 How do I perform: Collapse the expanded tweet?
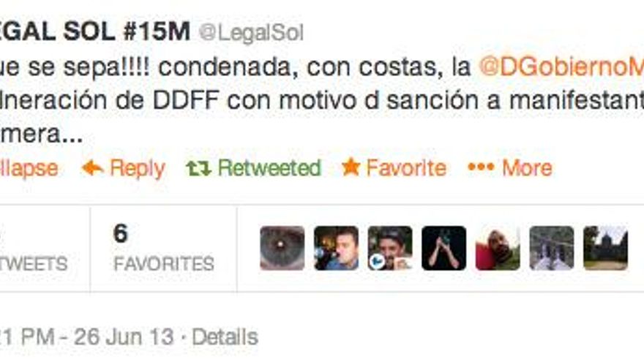pos(29,168)
